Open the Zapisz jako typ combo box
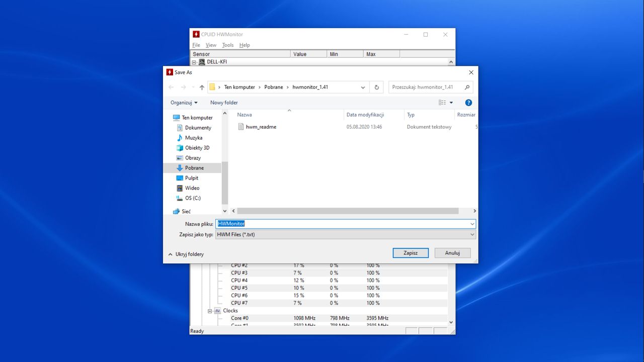The width and height of the screenshot is (644, 362). click(346, 234)
